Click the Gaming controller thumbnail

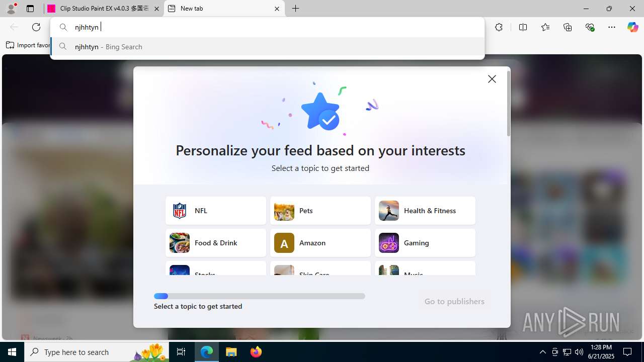(389, 243)
